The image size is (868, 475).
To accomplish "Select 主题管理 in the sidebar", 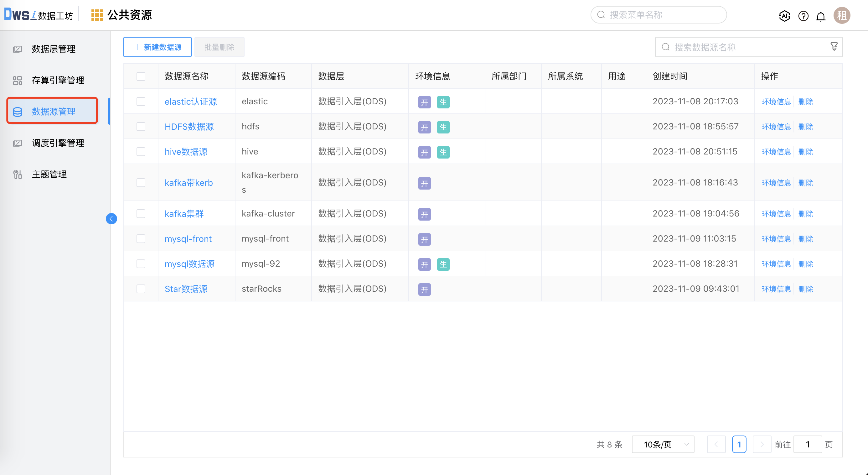I will tap(49, 174).
